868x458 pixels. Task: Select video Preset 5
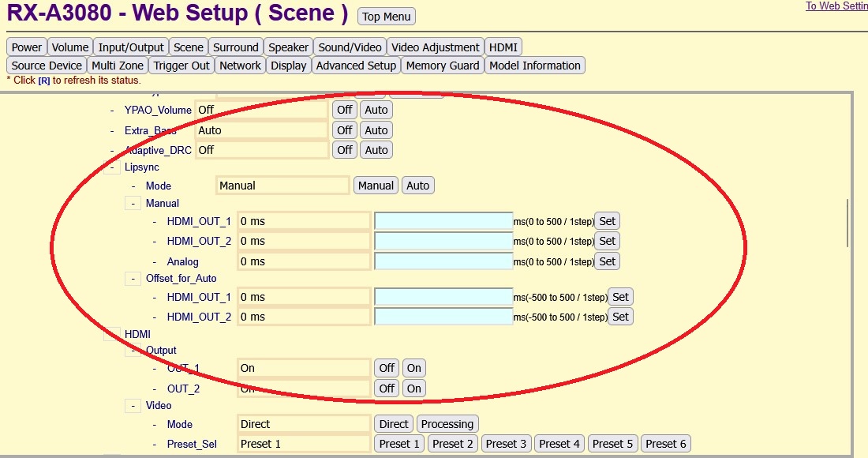tap(612, 444)
